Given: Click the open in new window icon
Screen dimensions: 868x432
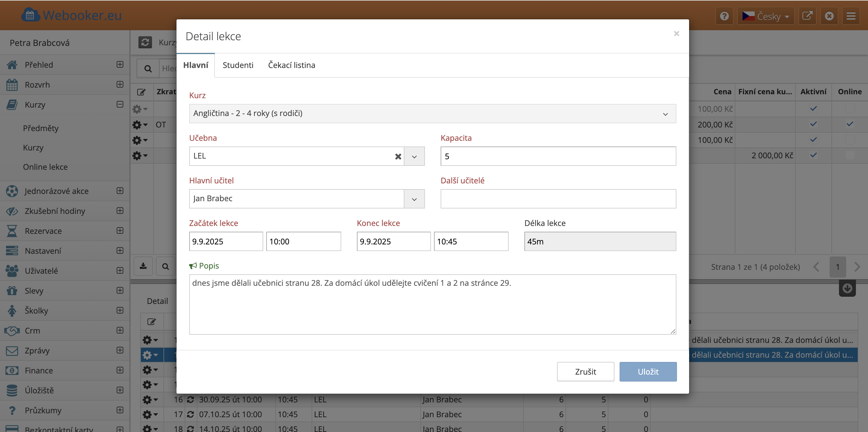Looking at the screenshot, I should pyautogui.click(x=807, y=16).
